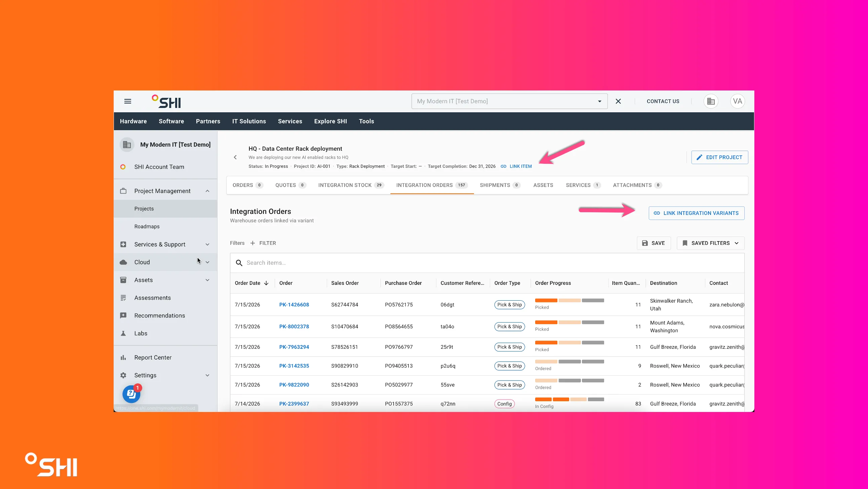The height and width of the screenshot is (489, 868).
Task: Switch to the Services tab
Action: (583, 185)
